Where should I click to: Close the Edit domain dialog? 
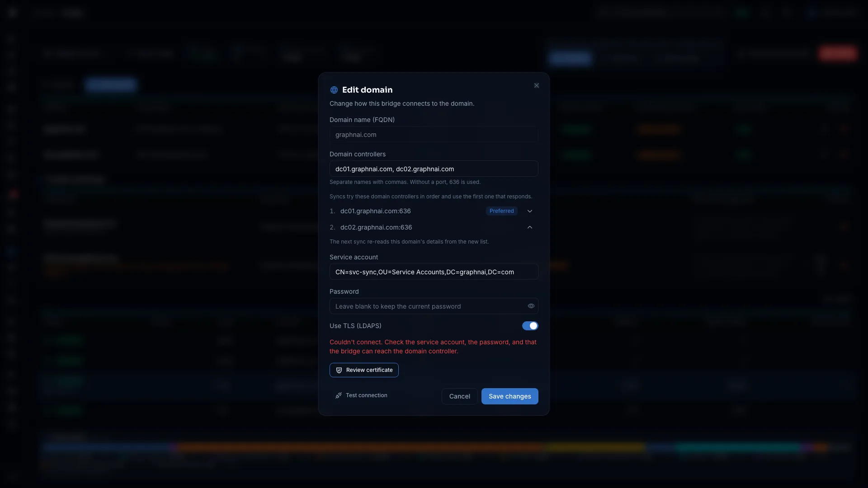(536, 85)
